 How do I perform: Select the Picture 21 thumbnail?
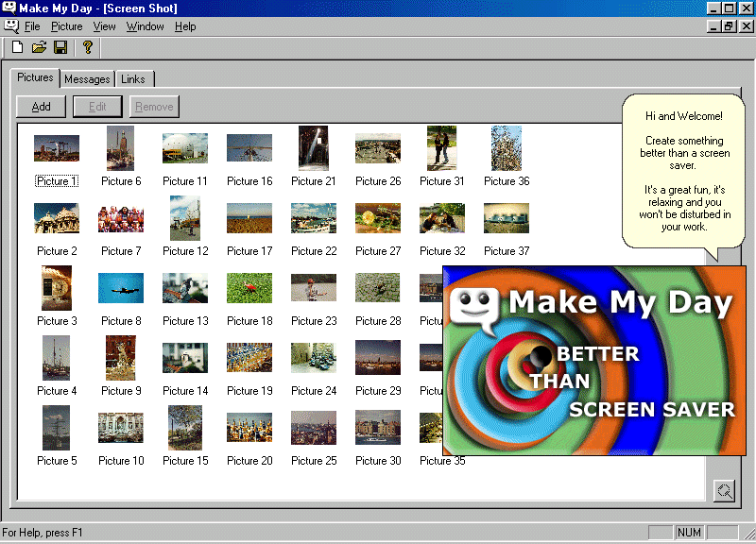pos(314,148)
